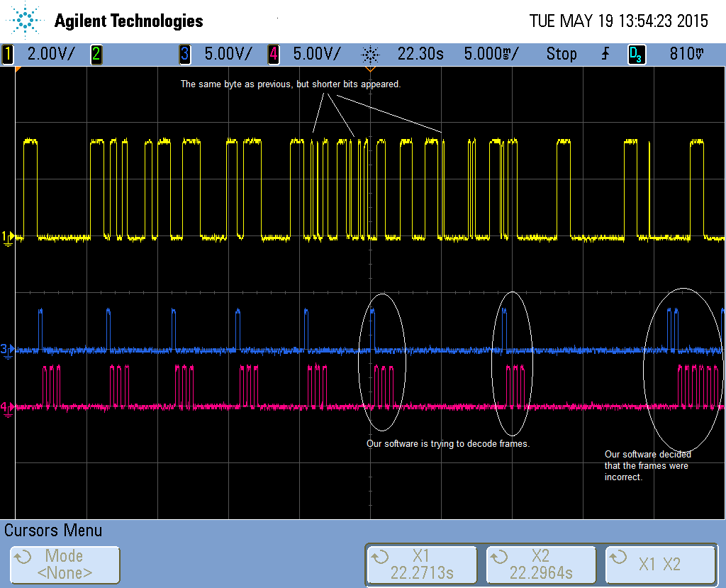The width and height of the screenshot is (726, 588).
Task: Select green channel 2 indicator
Action: point(96,54)
